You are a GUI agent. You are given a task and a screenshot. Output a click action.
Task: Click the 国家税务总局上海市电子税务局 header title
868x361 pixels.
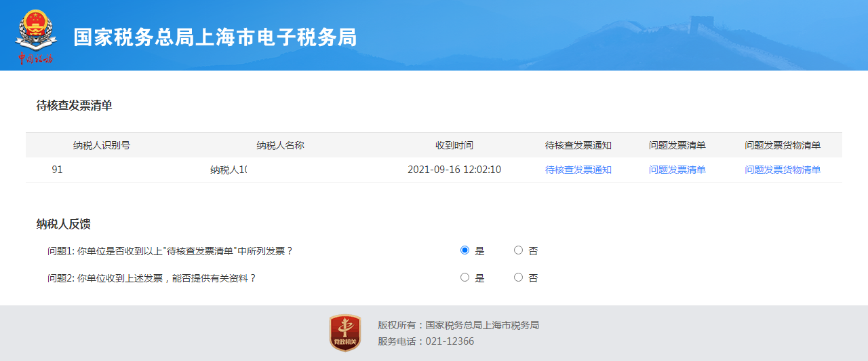pos(215,37)
